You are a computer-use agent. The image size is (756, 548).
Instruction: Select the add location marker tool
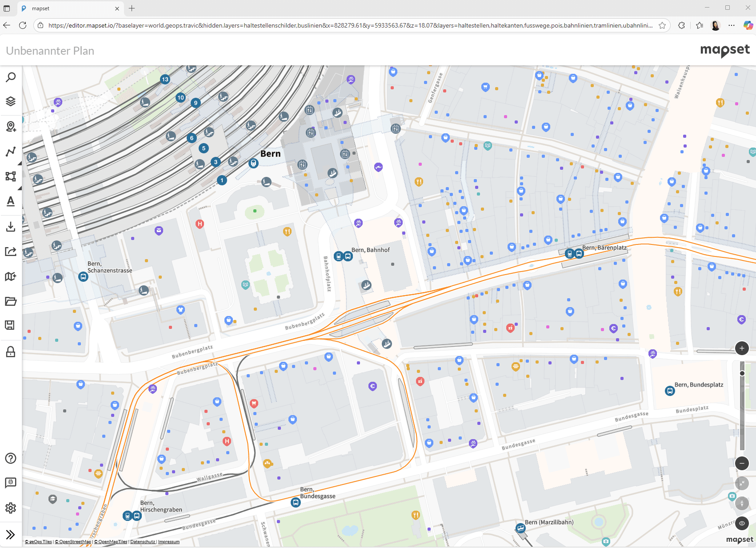[x=11, y=127]
